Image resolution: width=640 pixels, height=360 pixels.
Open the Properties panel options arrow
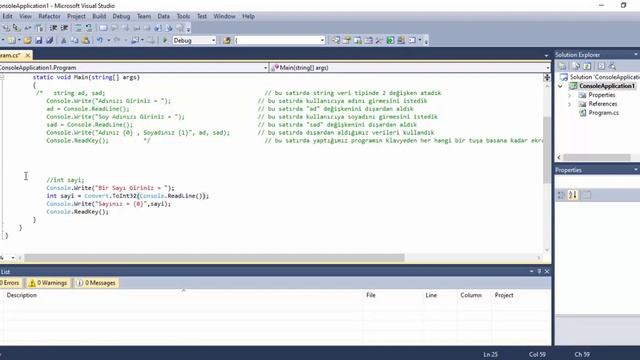pos(636,170)
